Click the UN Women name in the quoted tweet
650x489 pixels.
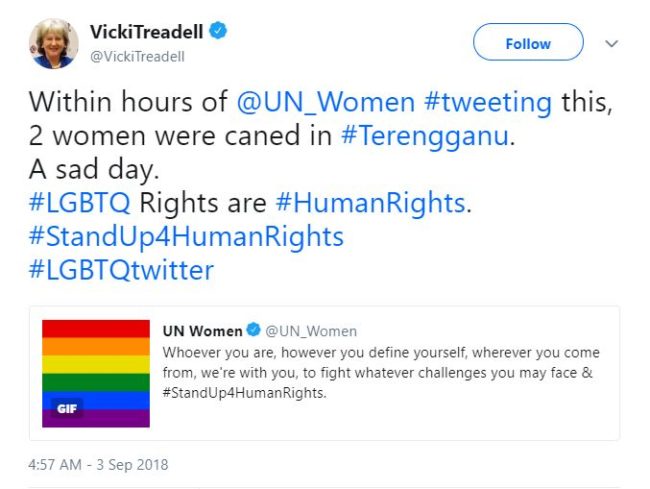[x=202, y=331]
